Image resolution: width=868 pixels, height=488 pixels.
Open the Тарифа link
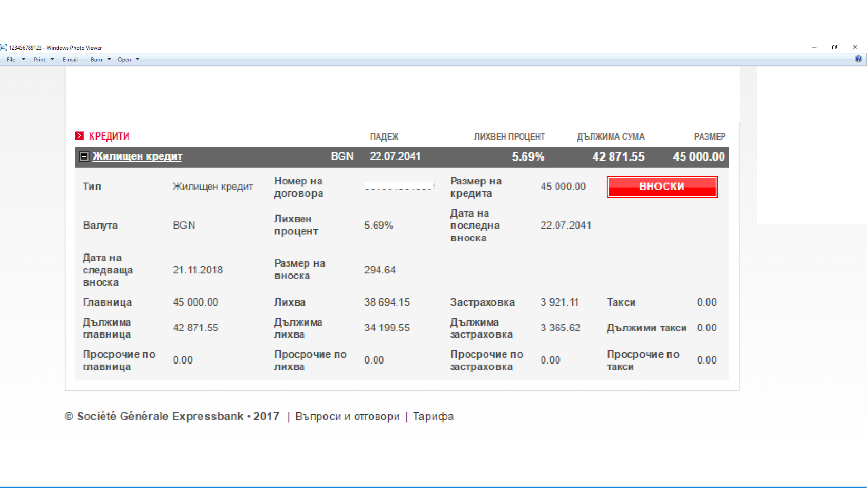pyautogui.click(x=433, y=417)
